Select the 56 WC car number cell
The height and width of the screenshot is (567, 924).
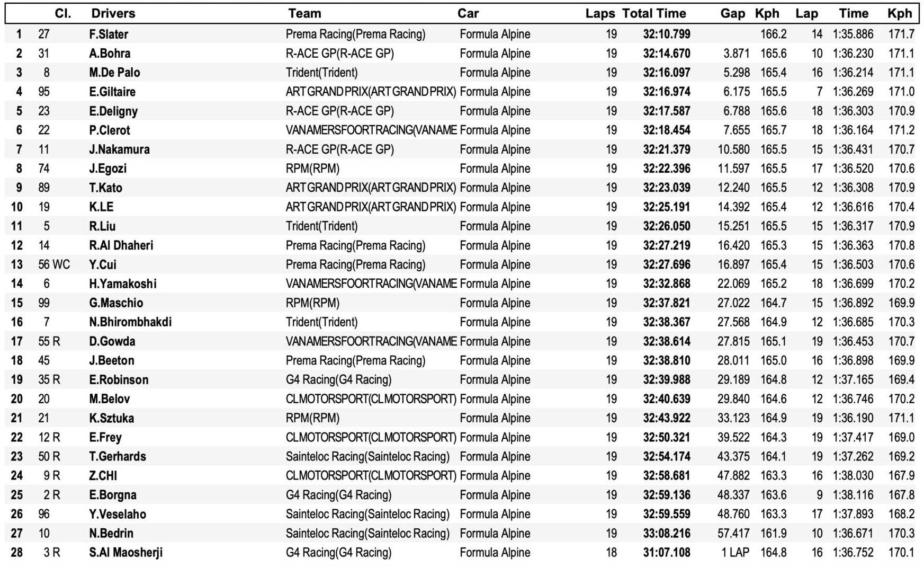click(53, 264)
